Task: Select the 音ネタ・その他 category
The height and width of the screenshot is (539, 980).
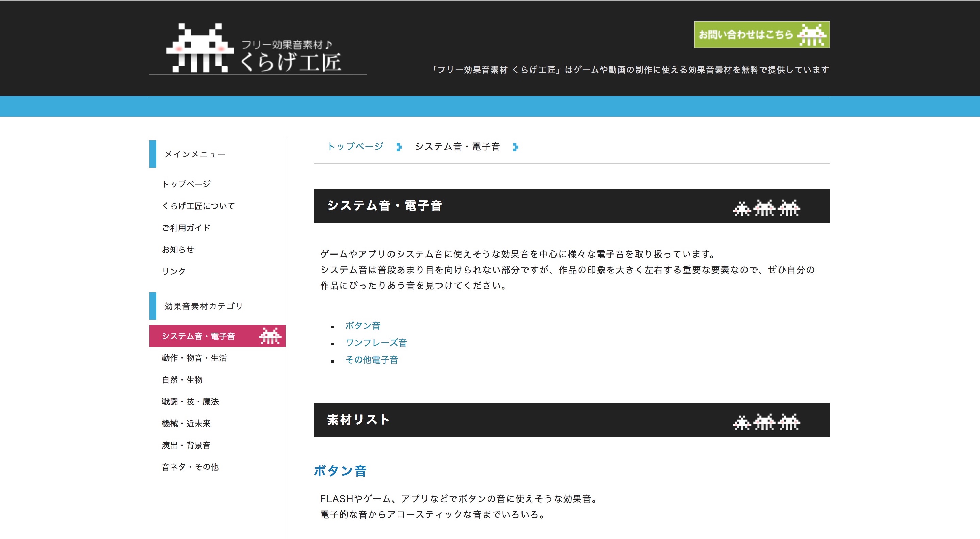Action: tap(190, 467)
